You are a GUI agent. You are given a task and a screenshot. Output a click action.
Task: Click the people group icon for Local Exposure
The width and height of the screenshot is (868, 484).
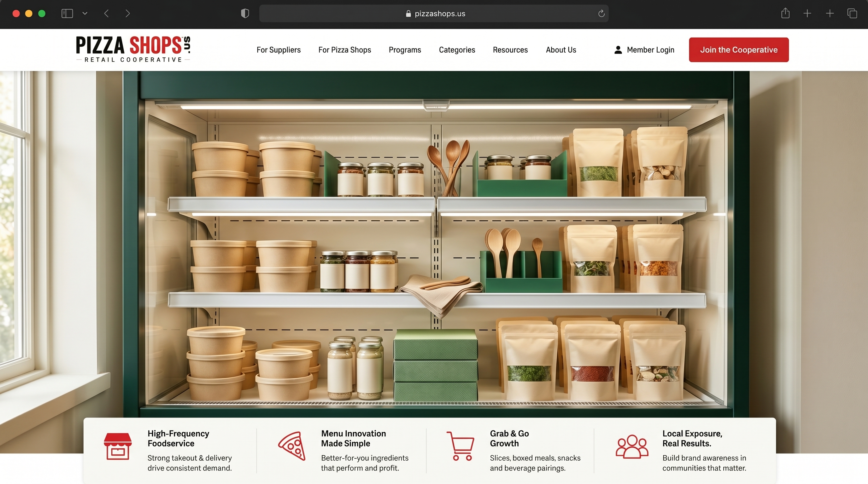coord(632,447)
